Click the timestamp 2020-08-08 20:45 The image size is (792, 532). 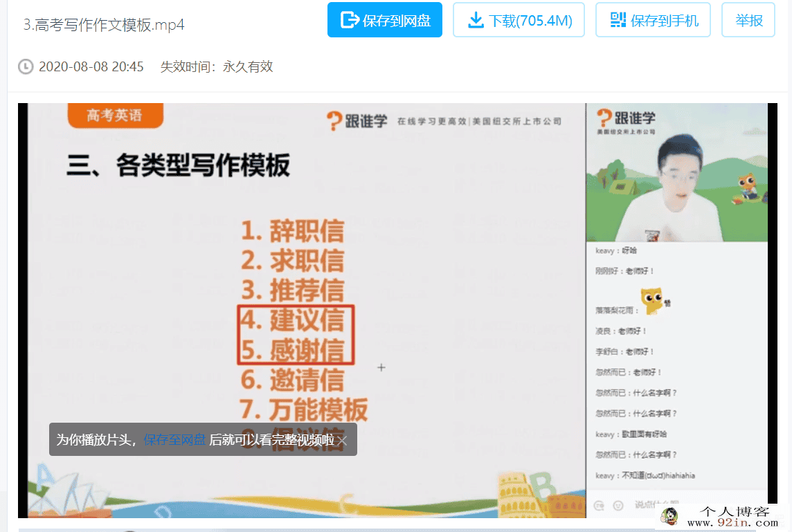[x=91, y=66]
